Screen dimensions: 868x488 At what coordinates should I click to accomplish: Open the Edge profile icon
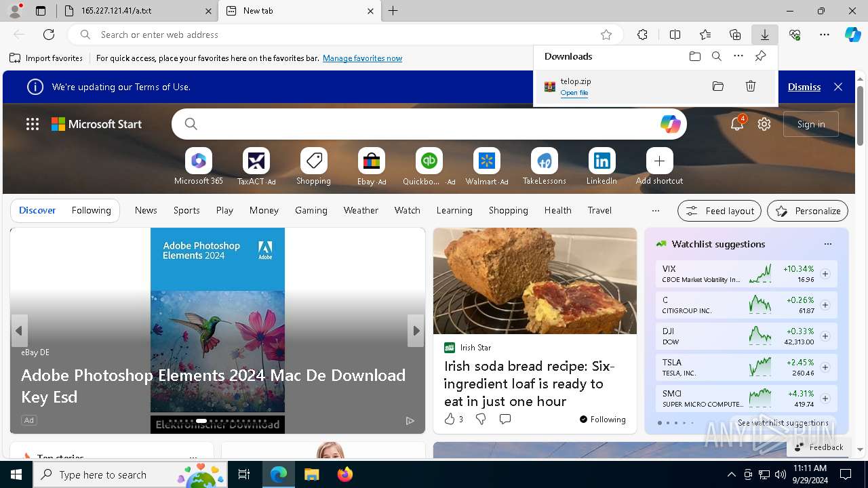15,11
